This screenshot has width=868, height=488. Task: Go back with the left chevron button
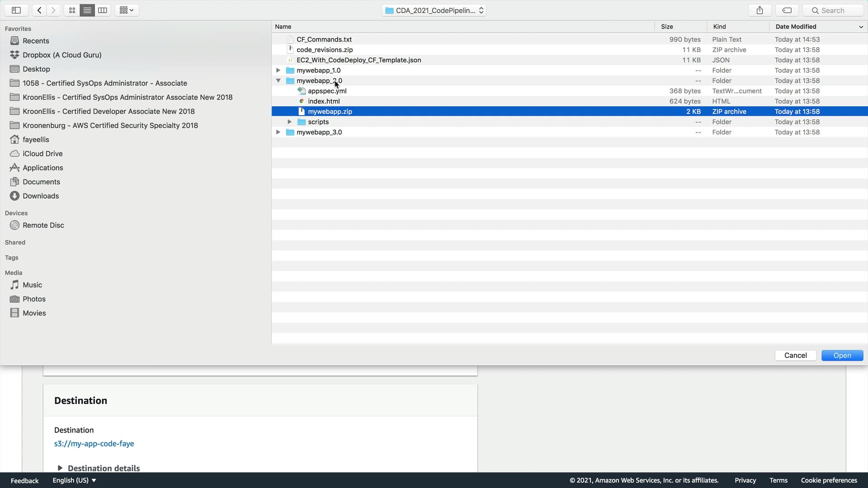[x=39, y=10]
